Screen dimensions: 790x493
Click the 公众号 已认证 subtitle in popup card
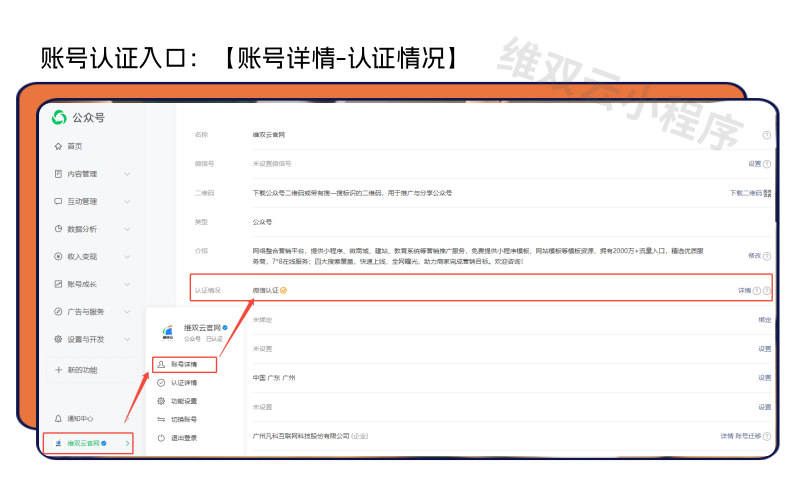click(x=203, y=339)
